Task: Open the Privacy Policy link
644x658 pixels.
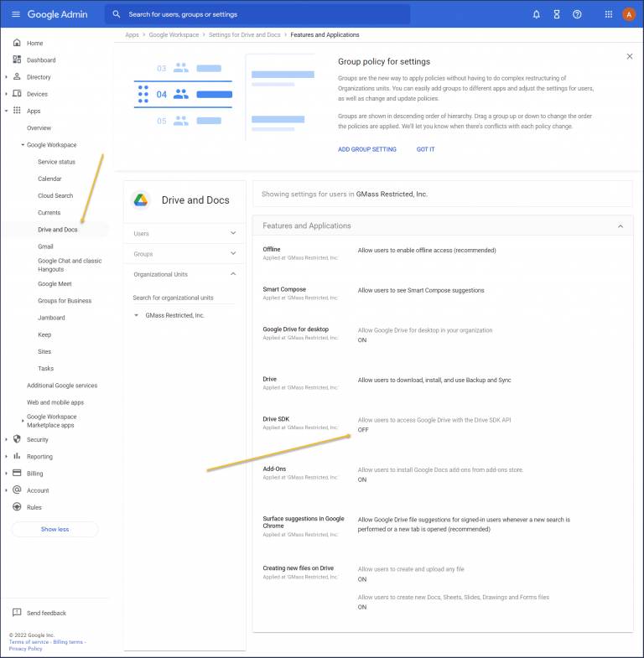Action: pos(26,648)
